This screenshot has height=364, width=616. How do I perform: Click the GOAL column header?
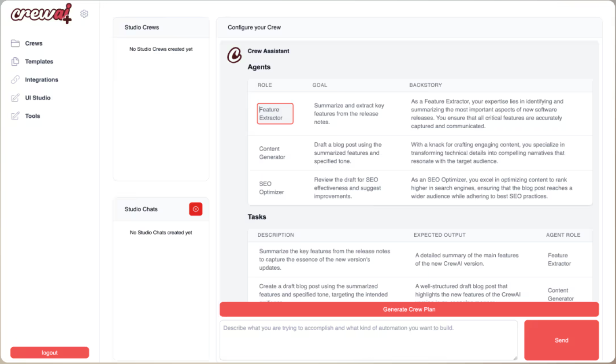click(x=320, y=85)
